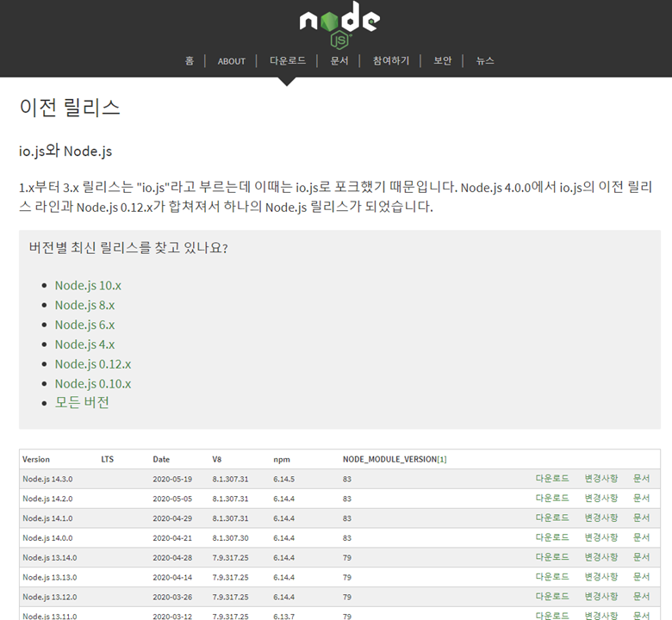Click 다운로드 for Node.js 14.1.0
The image size is (672, 620).
[x=552, y=518]
